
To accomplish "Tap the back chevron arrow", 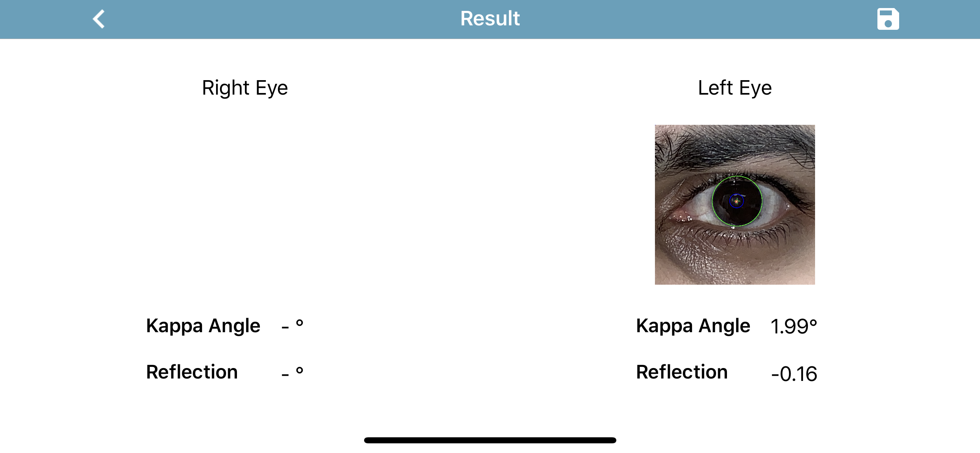I will click(99, 19).
